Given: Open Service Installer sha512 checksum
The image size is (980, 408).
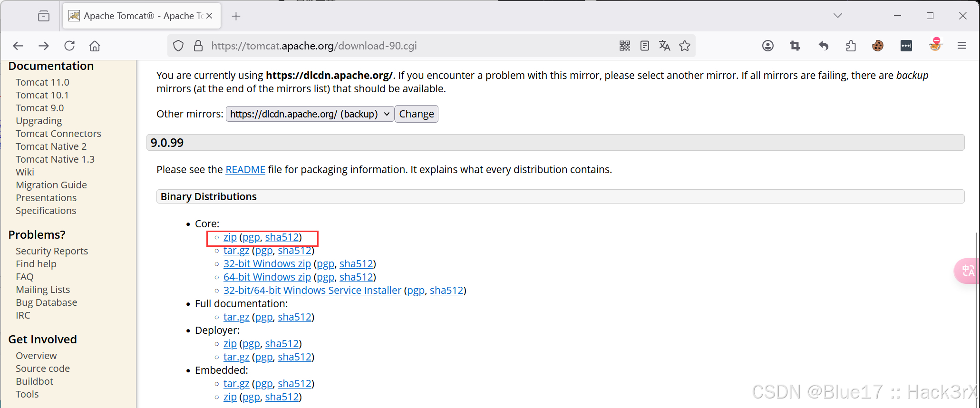Looking at the screenshot, I should click(x=446, y=291).
